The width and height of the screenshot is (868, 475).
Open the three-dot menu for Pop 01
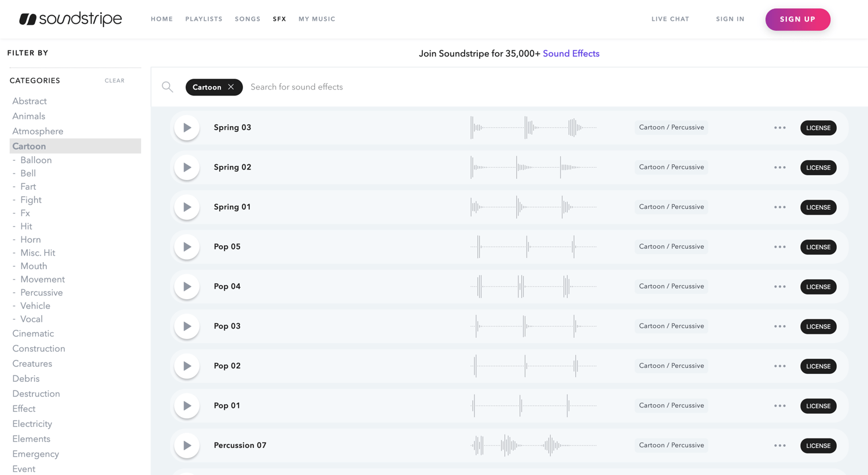coord(779,406)
